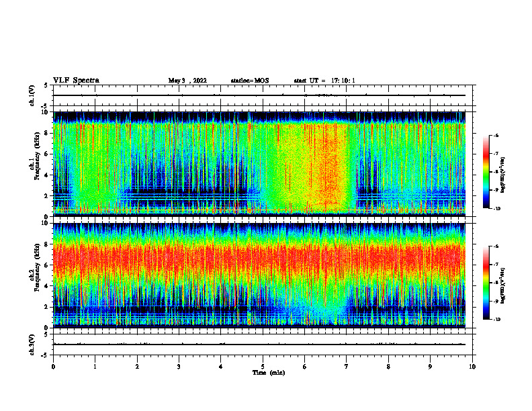This screenshot has height=411, width=532.
Task: Click the red burst near minute 6.5 in ch.1 spectrogram
Action: [x=327, y=166]
